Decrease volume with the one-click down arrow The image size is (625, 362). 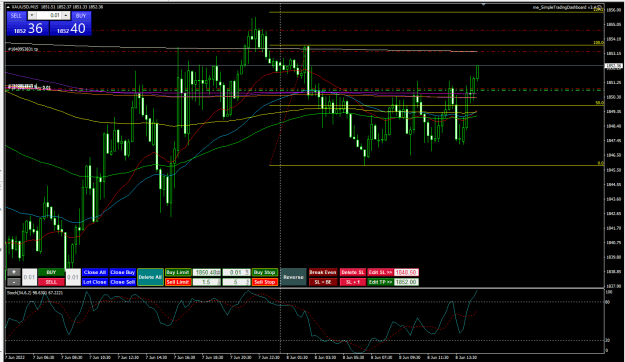coord(32,16)
